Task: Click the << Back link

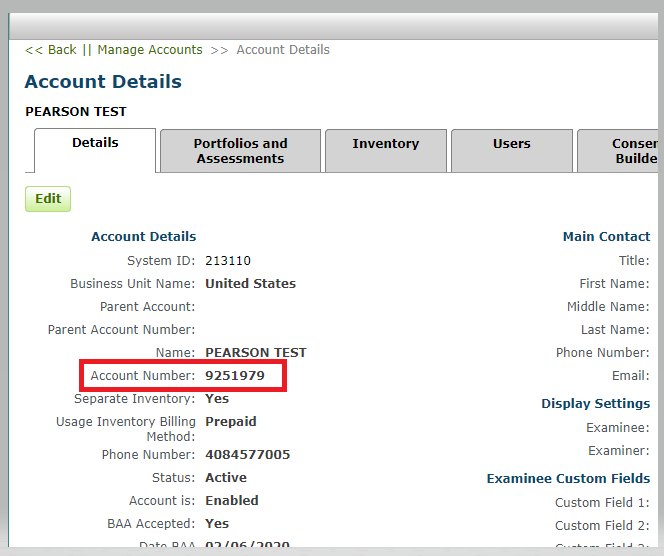Action: [51, 50]
